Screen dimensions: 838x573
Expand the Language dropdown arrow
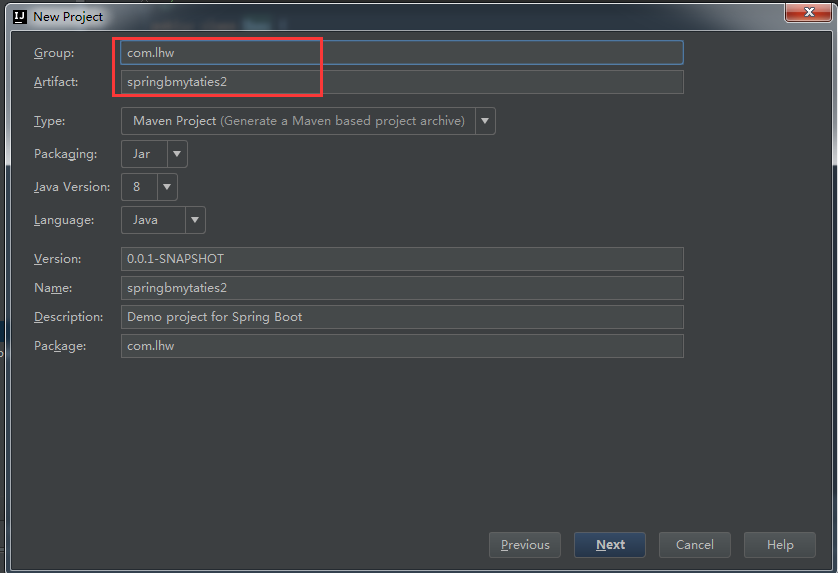[195, 220]
